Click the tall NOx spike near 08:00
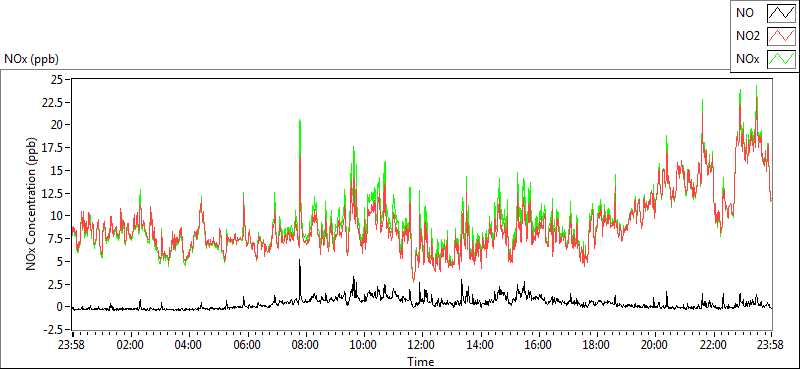 point(300,138)
